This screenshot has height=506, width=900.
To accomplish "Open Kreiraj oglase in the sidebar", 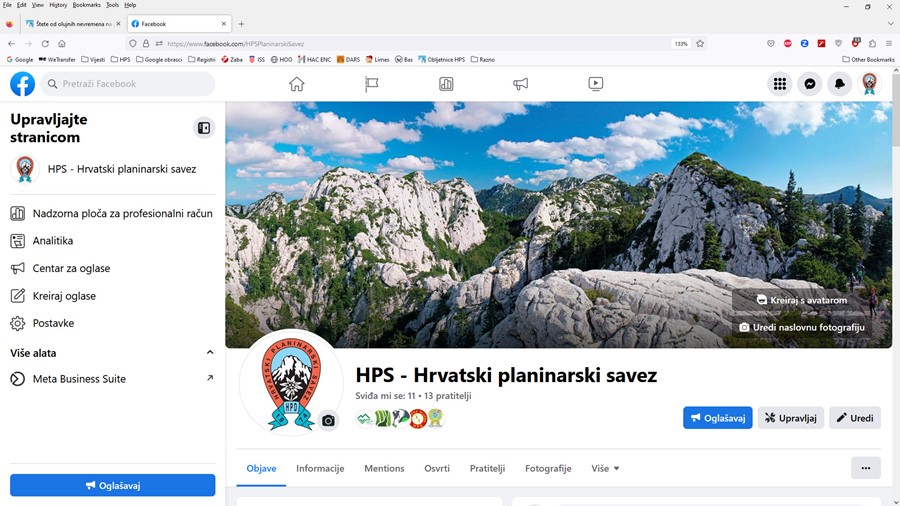I will coord(112,296).
